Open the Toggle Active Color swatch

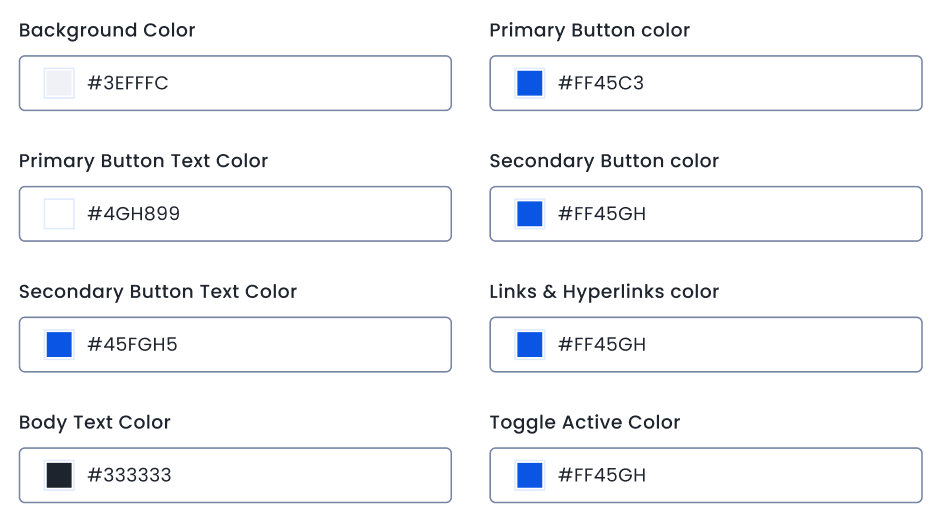(529, 475)
